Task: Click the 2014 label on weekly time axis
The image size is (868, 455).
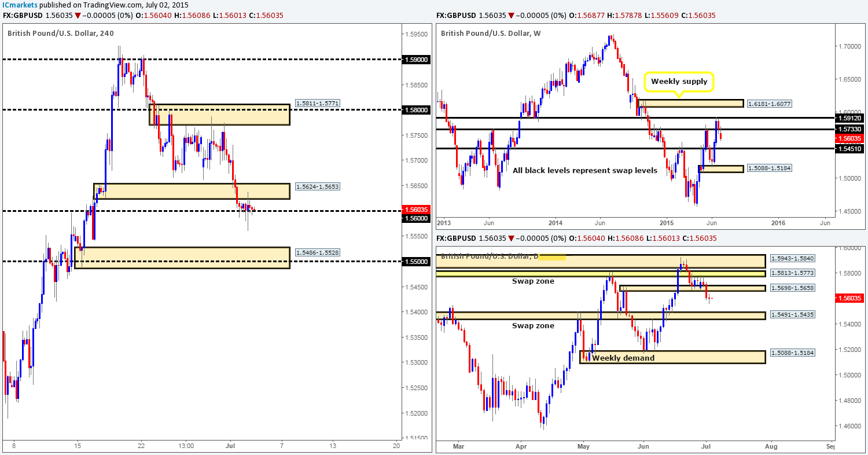Action: [556, 223]
